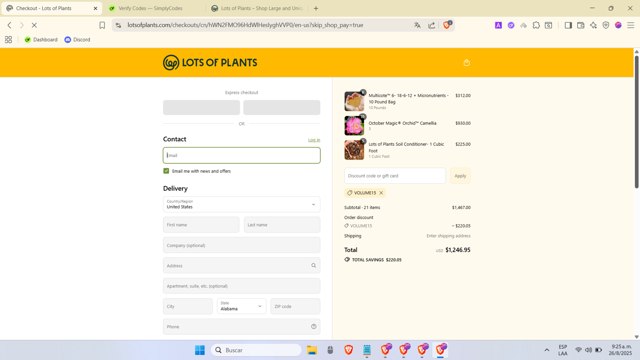Viewport: 640px width, 360px height.
Task: Click the Company (optional) field
Action: coord(242,245)
